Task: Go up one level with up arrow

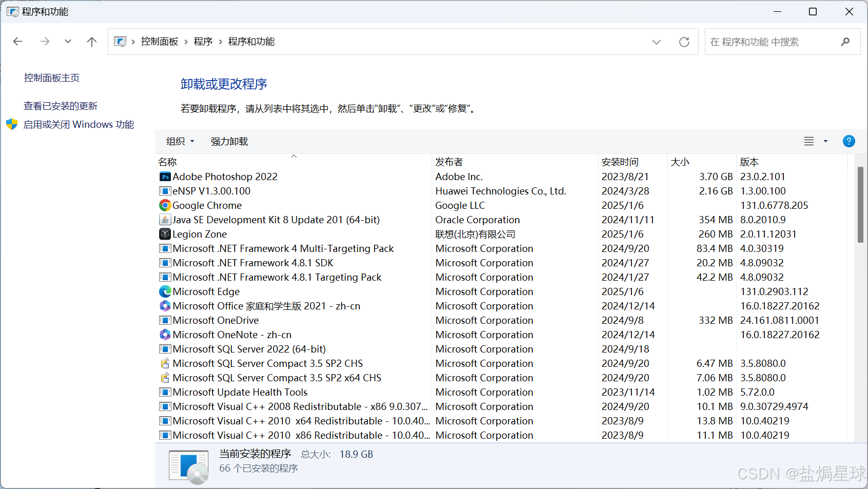Action: pos(92,42)
